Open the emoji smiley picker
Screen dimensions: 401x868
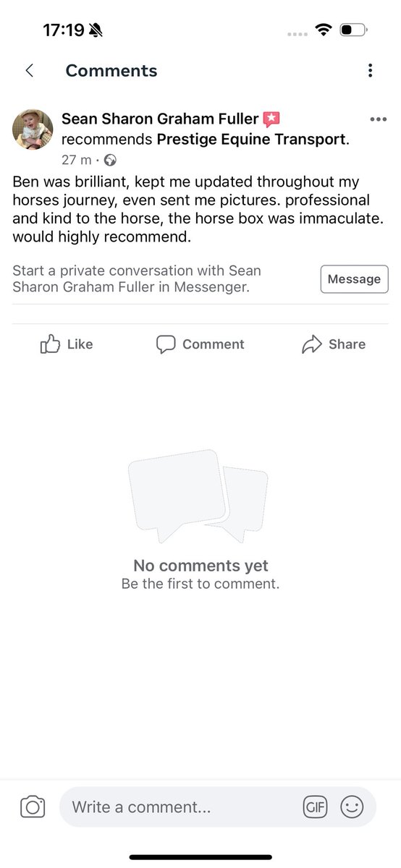tap(352, 807)
